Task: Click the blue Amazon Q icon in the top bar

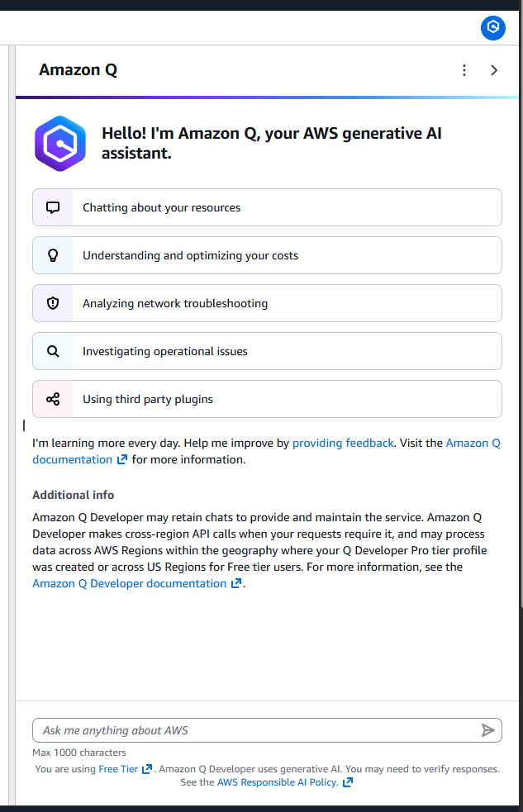Action: click(x=493, y=27)
